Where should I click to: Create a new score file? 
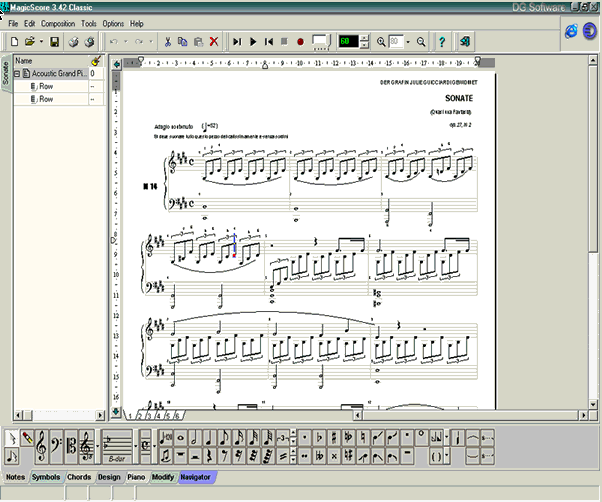click(x=14, y=41)
